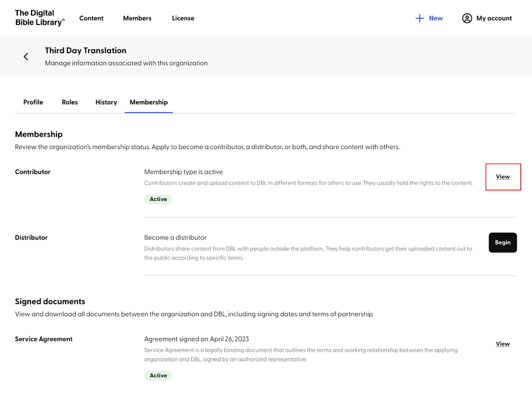The image size is (532, 400).
Task: Click the Membership section heading
Action: [x=39, y=134]
